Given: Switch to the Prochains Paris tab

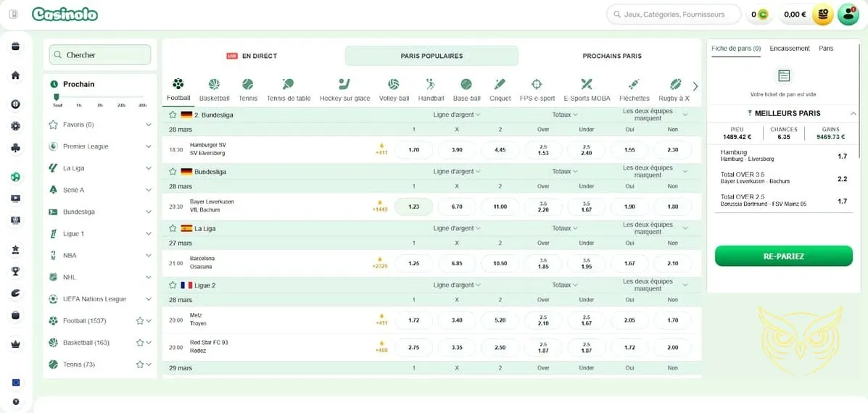Looking at the screenshot, I should pyautogui.click(x=611, y=56).
